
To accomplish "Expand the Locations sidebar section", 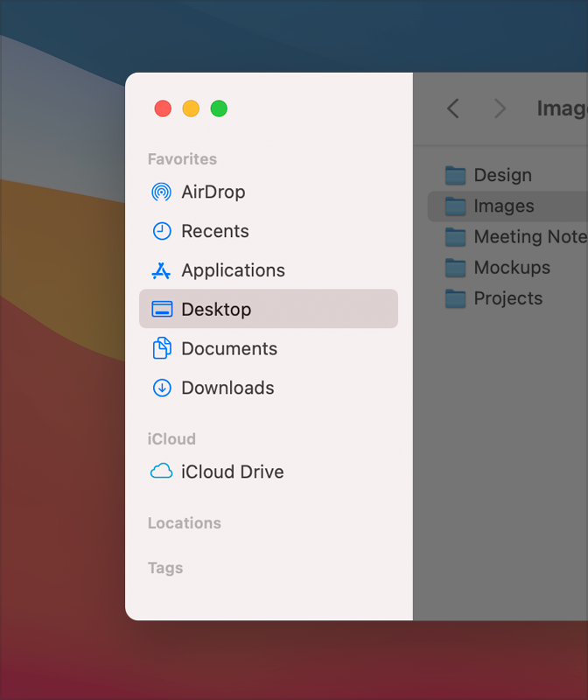I will tap(185, 522).
